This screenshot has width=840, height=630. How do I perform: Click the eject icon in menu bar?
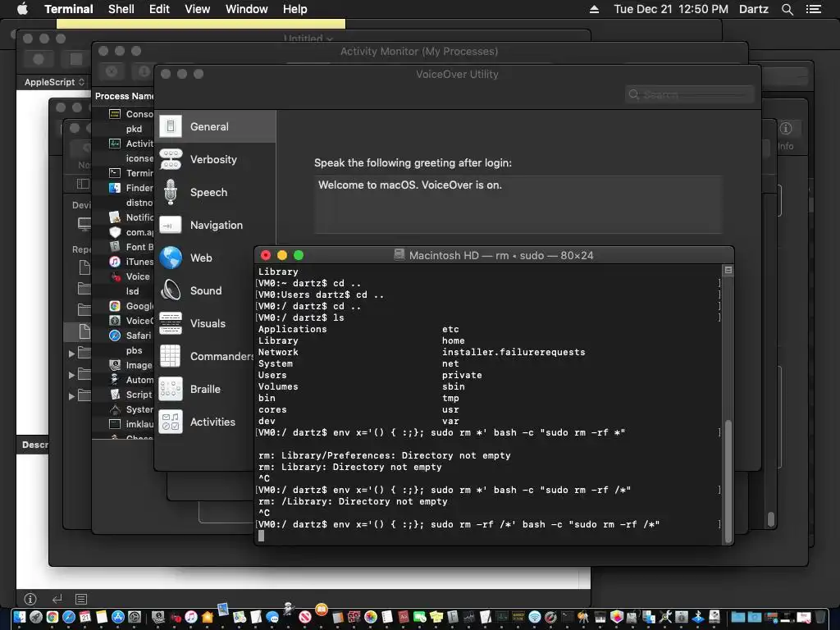[x=594, y=9]
